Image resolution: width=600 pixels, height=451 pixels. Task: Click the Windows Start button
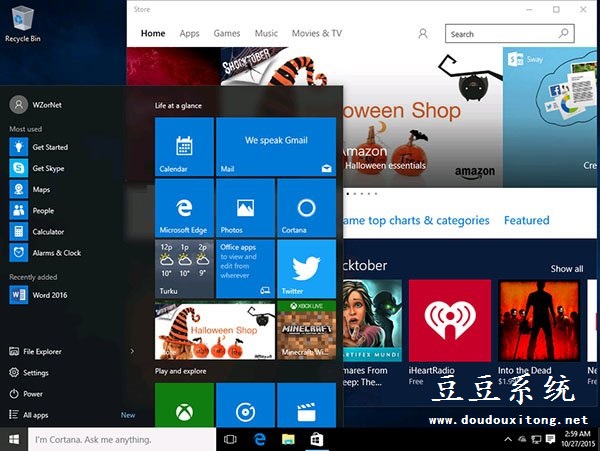(14, 439)
